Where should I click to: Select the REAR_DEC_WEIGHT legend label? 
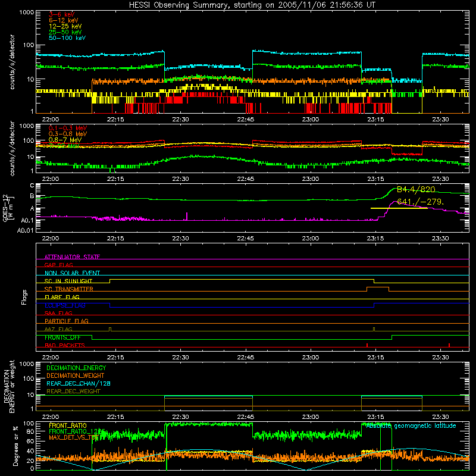[73, 392]
